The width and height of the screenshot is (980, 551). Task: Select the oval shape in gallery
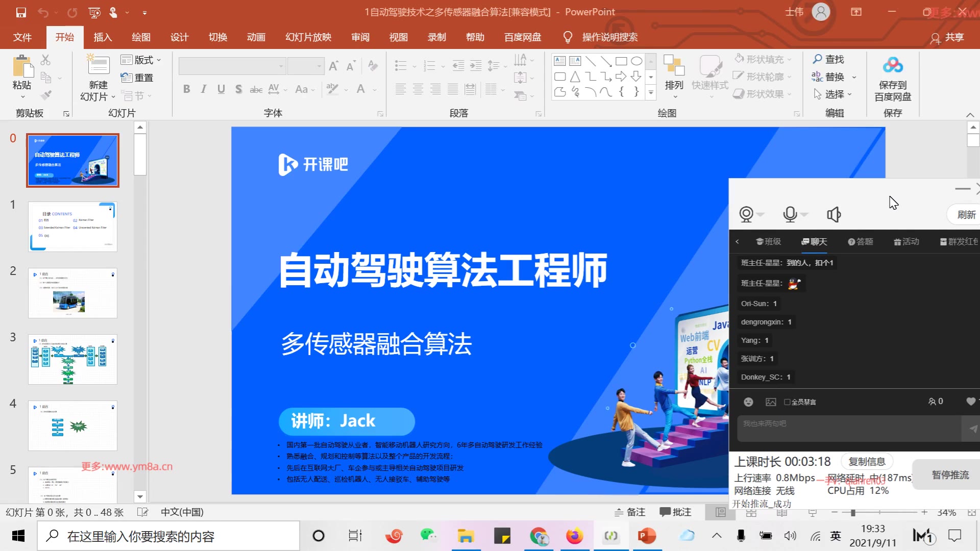coord(636,61)
